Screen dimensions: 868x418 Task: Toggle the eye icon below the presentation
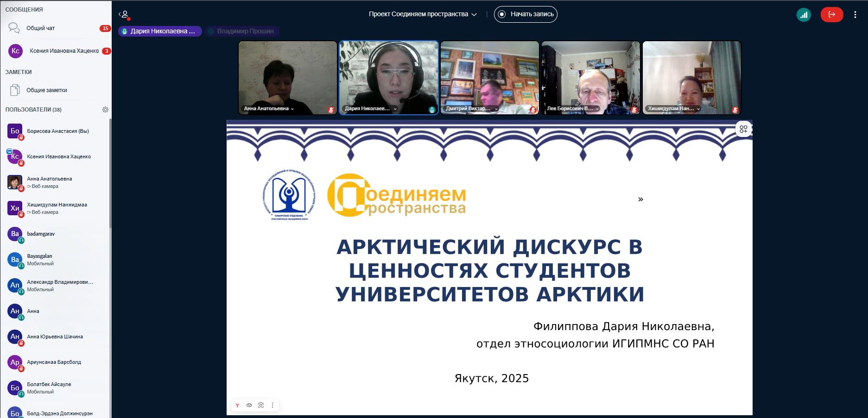[x=249, y=406]
